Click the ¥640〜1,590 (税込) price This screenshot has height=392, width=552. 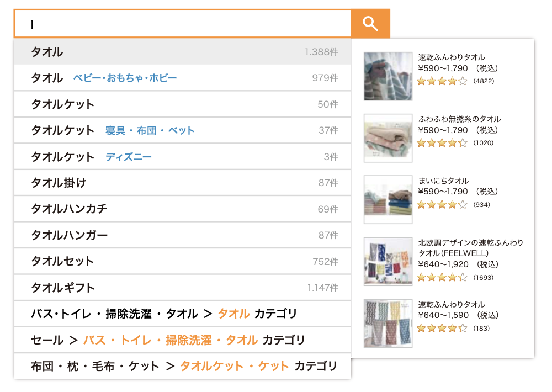[458, 315]
